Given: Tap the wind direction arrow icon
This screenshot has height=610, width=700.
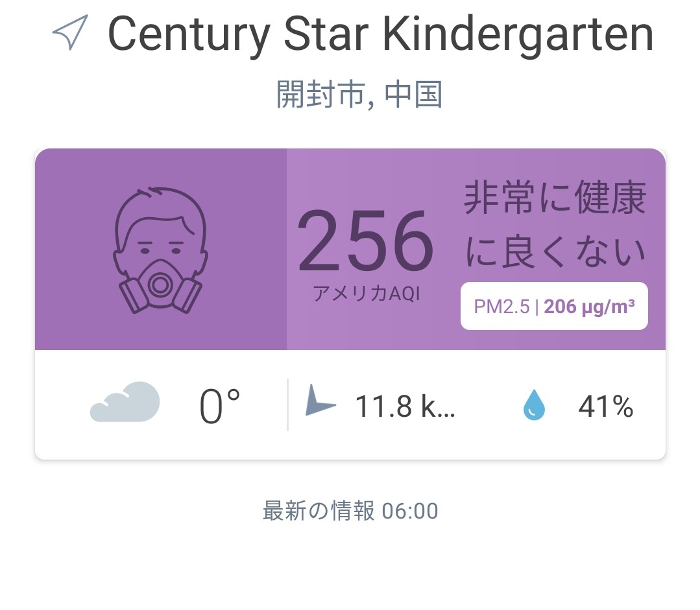Looking at the screenshot, I should tap(320, 401).
